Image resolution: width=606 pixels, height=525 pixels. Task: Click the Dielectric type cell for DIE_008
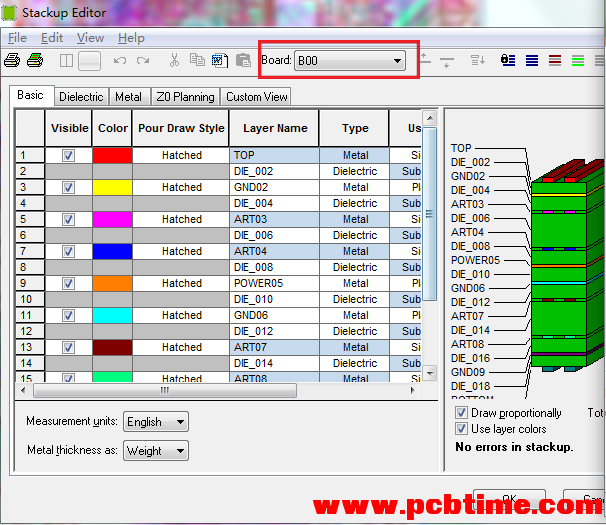354,268
